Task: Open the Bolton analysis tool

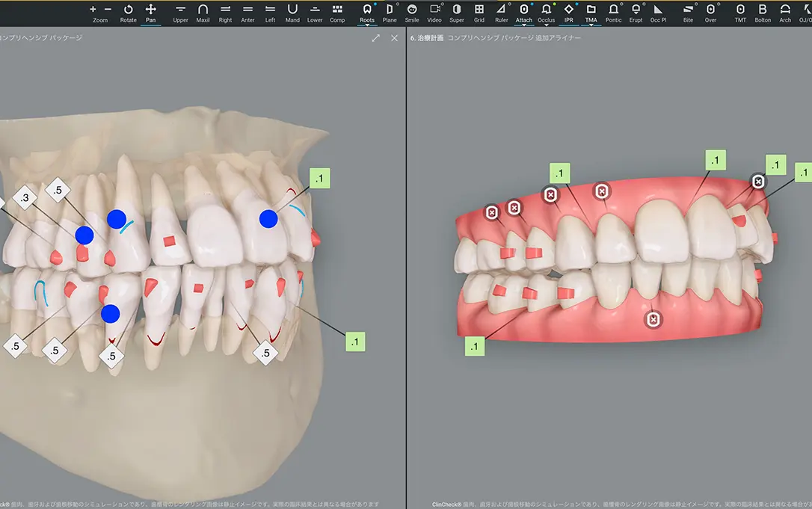Action: [763, 12]
